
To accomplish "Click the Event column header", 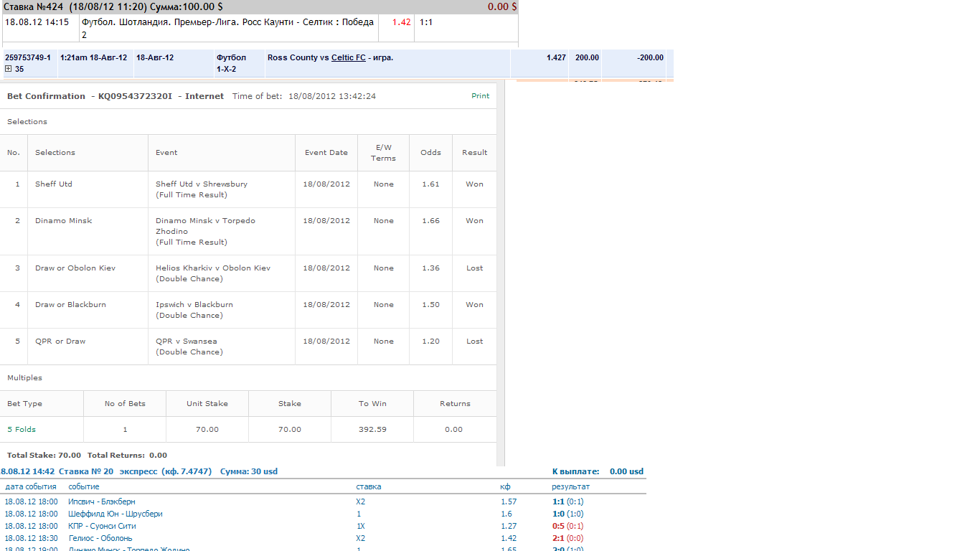I will pos(166,153).
